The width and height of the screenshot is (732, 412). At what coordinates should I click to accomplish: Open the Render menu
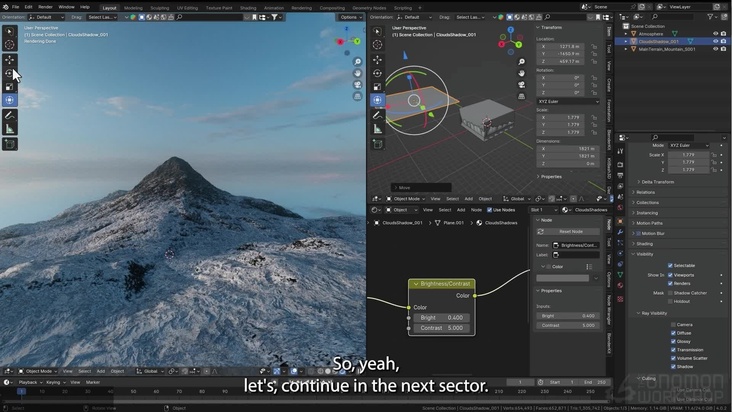pos(45,7)
